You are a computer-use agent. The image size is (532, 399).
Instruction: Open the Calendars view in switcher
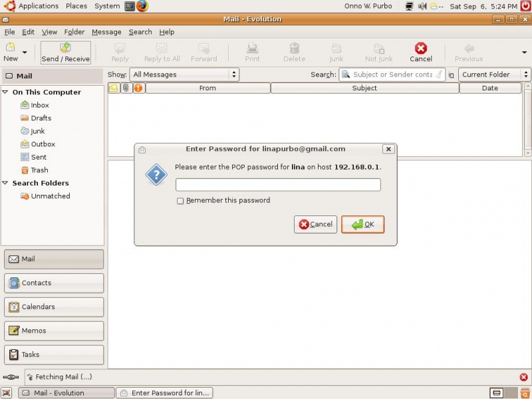(x=53, y=307)
